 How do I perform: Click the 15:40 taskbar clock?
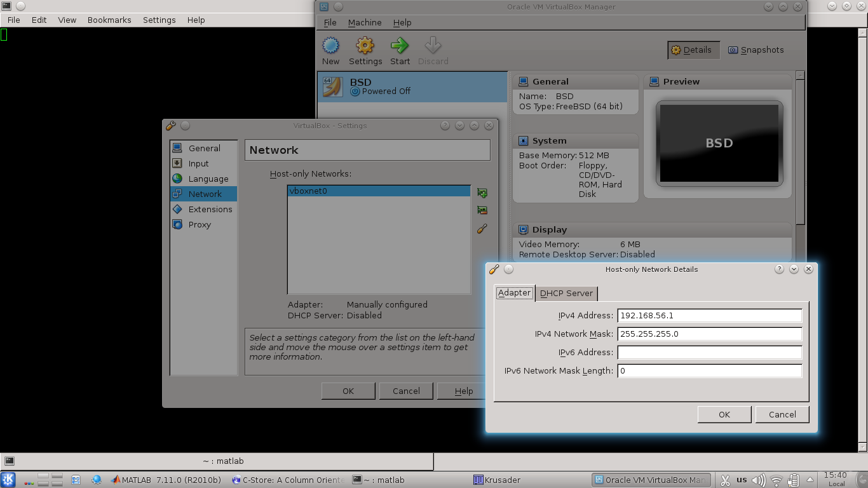click(836, 479)
